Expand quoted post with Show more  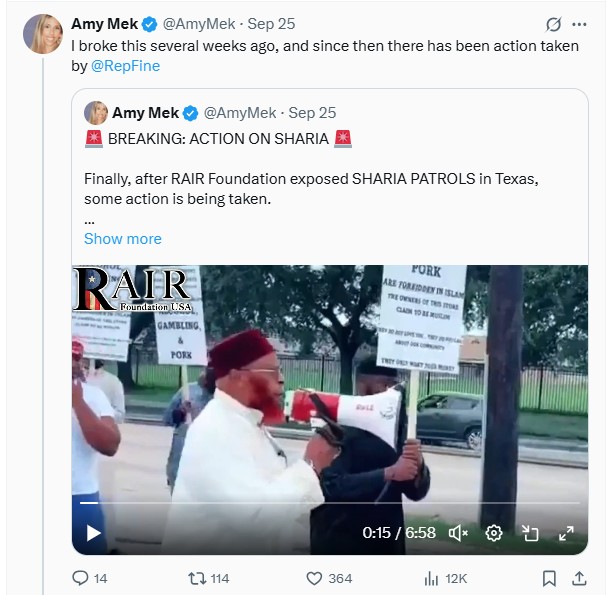122,239
